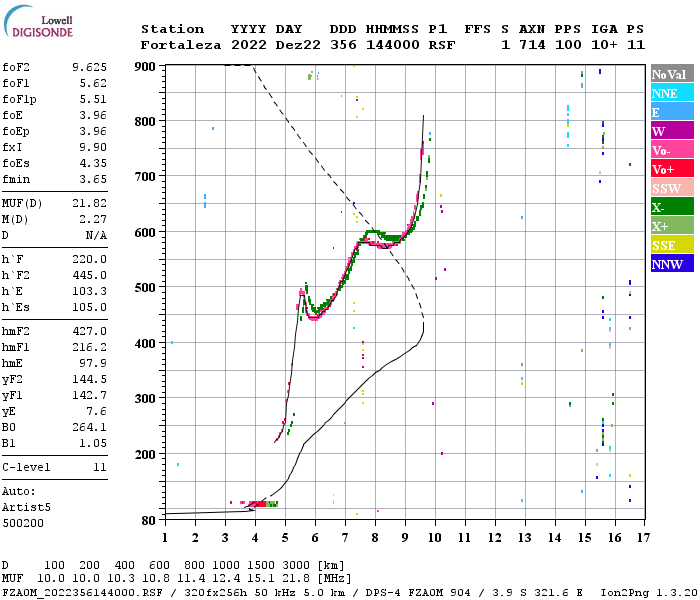Select the NNE legend swatch

pos(672,93)
